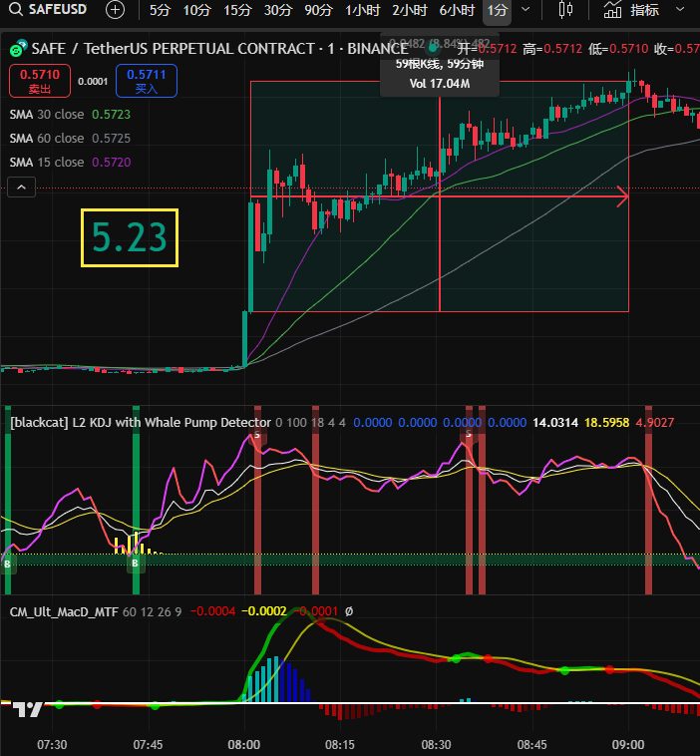Click the TradingView logo watermark icon
700x756 pixels.
click(28, 709)
